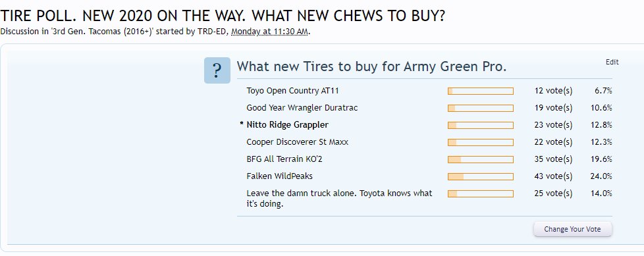Viewport: 644px width, 256px height.
Task: Click poll question 'What new Tires to buy'
Action: pos(371,66)
